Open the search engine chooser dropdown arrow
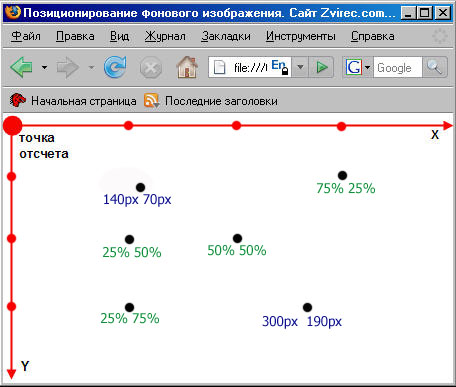The image size is (456, 387). (x=367, y=67)
